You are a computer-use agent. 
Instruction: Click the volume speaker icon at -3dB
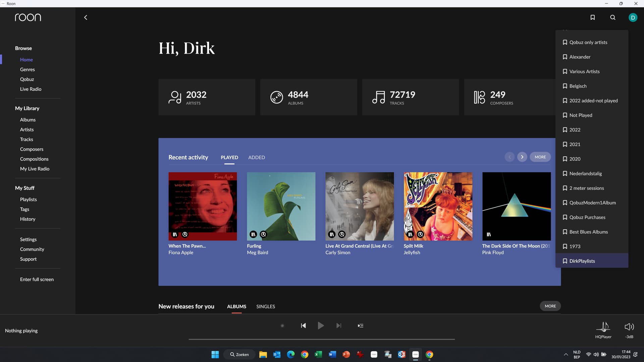[x=629, y=327]
